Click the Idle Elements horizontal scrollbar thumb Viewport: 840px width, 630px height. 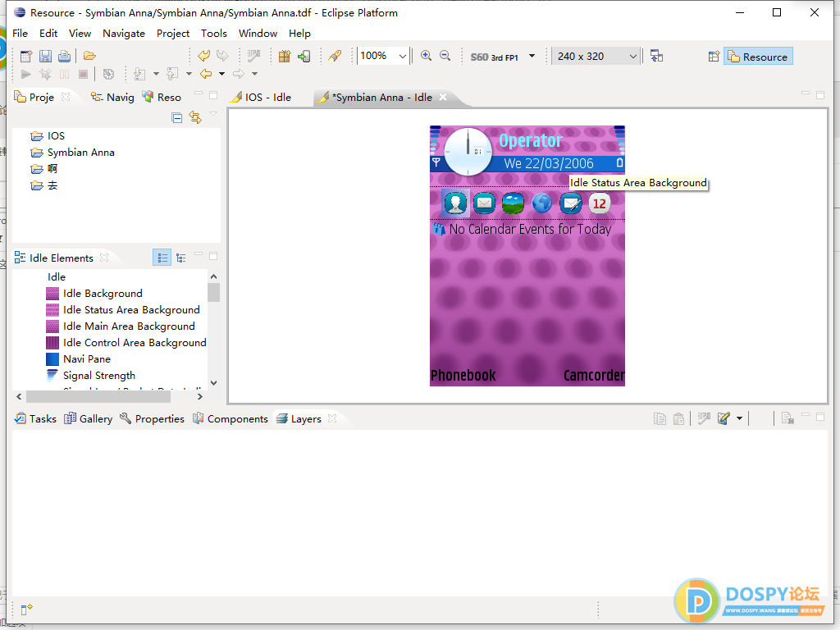98,396
